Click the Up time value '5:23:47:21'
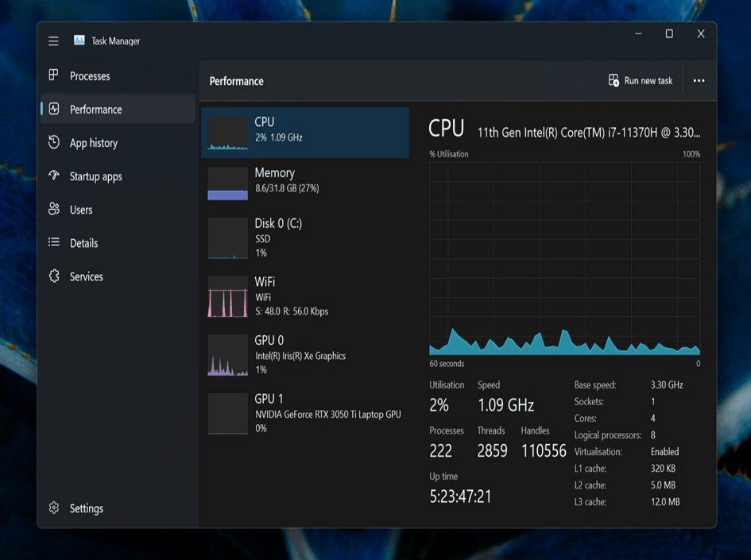The height and width of the screenshot is (560, 751). 460,496
